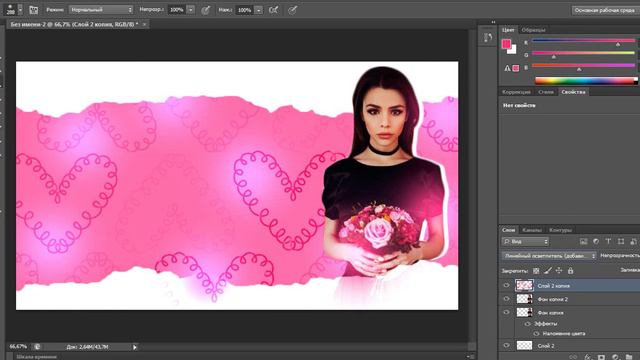Click the flow 100% value field
The width and height of the screenshot is (640, 360).
coord(244,10)
